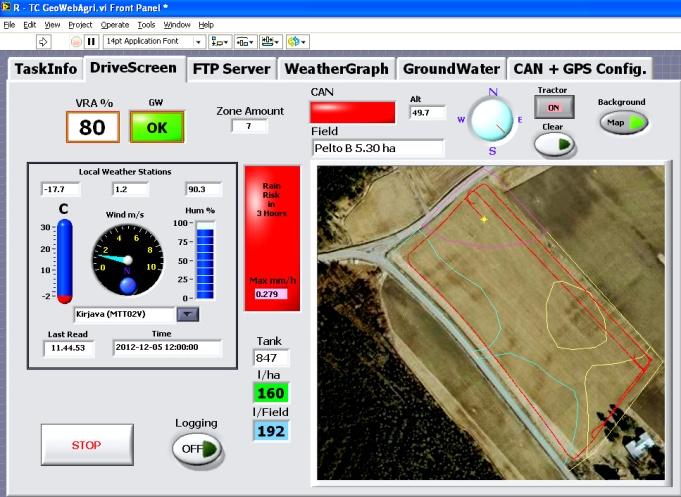Open the Distribute Objects toolbar dropdown
Viewport: 681px width, 497px height.
click(x=246, y=42)
